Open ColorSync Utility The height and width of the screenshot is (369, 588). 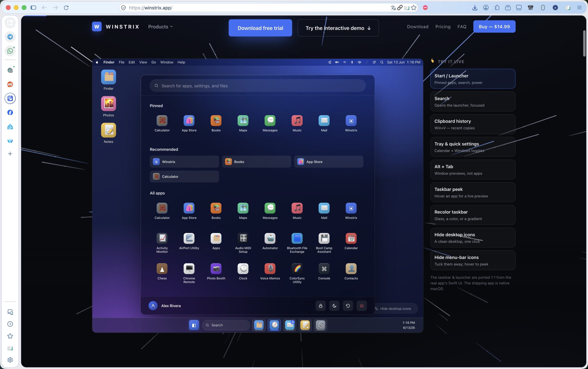pyautogui.click(x=297, y=273)
